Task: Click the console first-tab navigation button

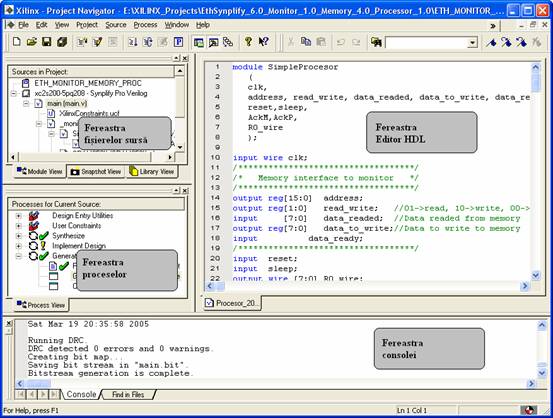Action: coord(20,394)
